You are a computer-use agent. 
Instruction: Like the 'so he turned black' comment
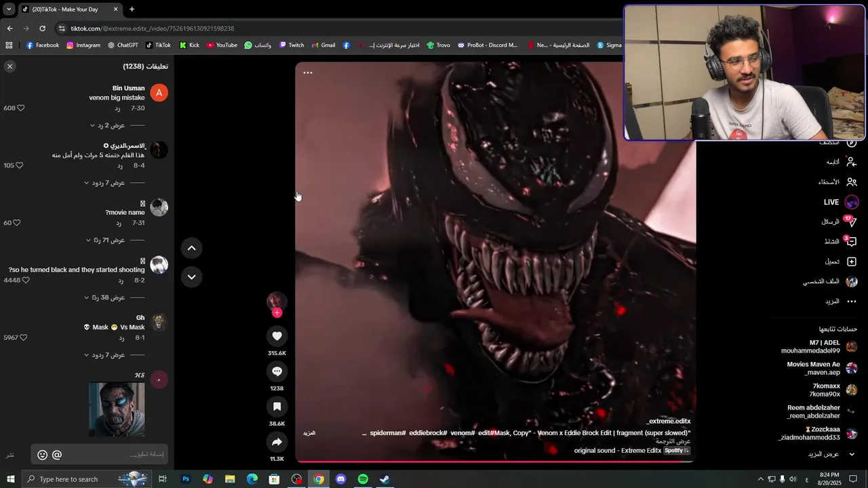point(26,280)
